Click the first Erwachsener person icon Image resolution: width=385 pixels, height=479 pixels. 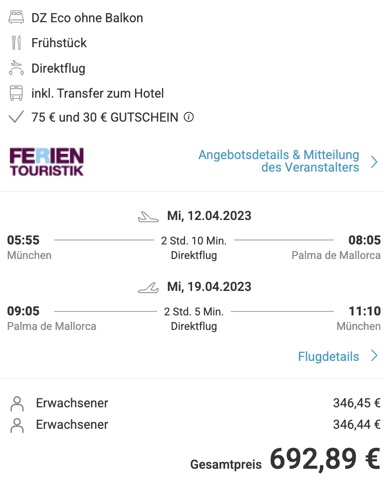click(x=17, y=403)
